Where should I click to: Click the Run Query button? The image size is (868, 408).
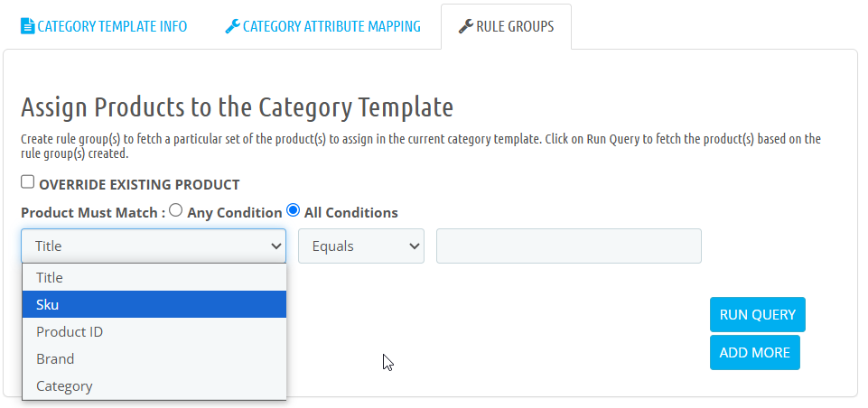point(757,314)
